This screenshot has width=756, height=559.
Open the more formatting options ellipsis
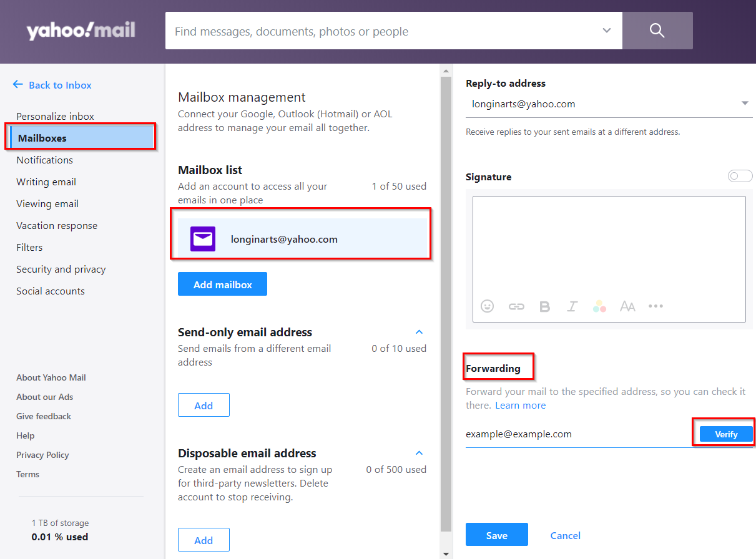click(655, 306)
